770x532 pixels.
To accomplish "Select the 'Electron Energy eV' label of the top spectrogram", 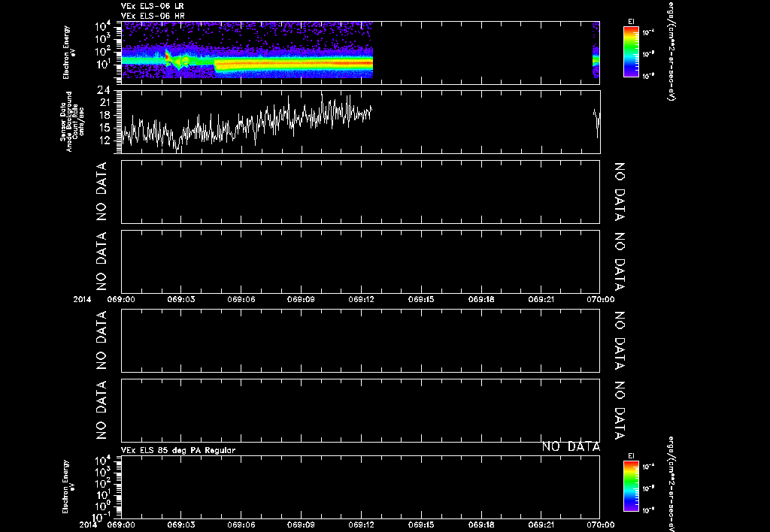I will coord(68,53).
